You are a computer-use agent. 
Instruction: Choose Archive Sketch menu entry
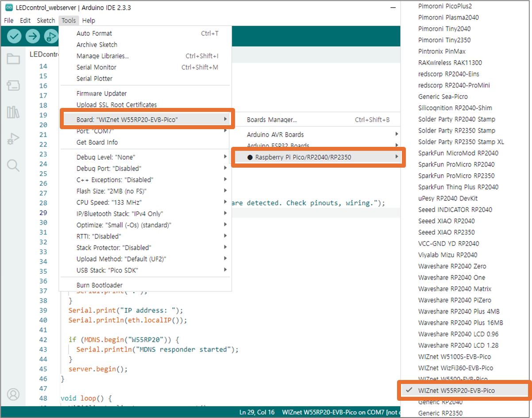pos(145,45)
